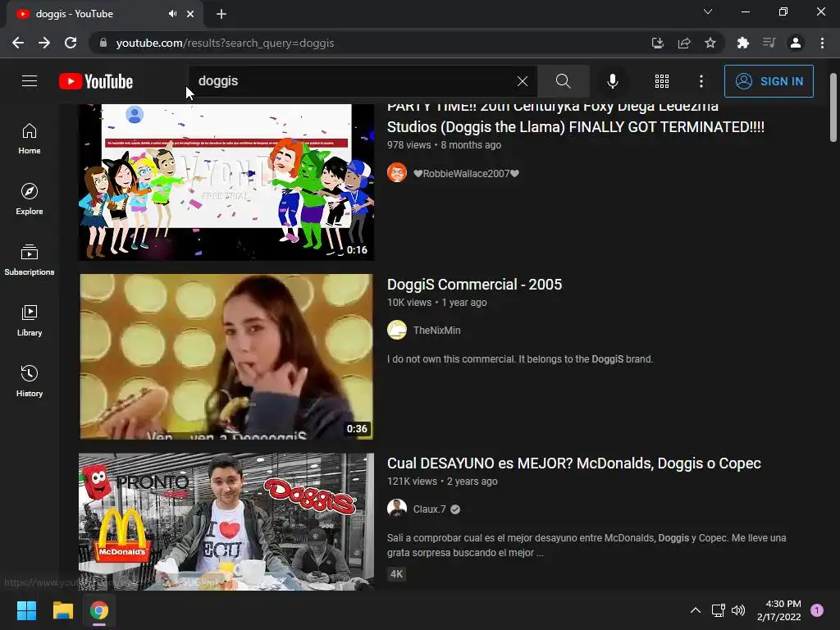Mute the tab via its speaker icon
Viewport: 840px width, 630px height.
(x=172, y=14)
